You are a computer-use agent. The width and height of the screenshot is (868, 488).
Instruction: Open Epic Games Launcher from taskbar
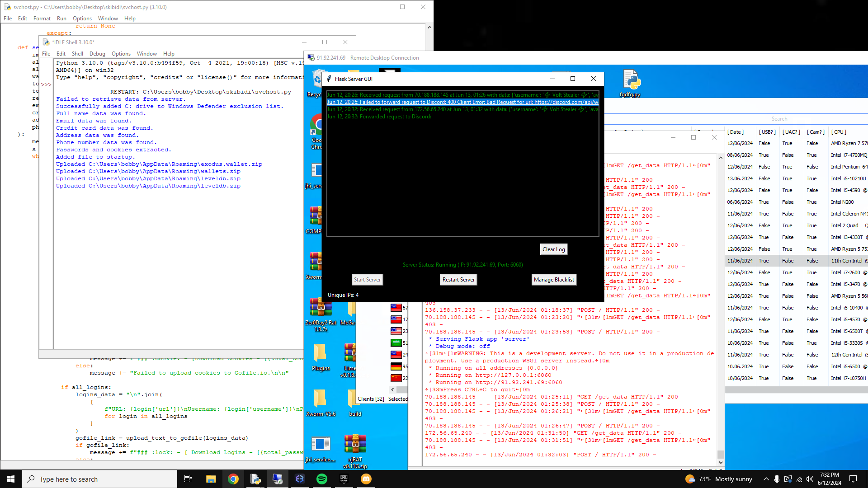point(344,479)
